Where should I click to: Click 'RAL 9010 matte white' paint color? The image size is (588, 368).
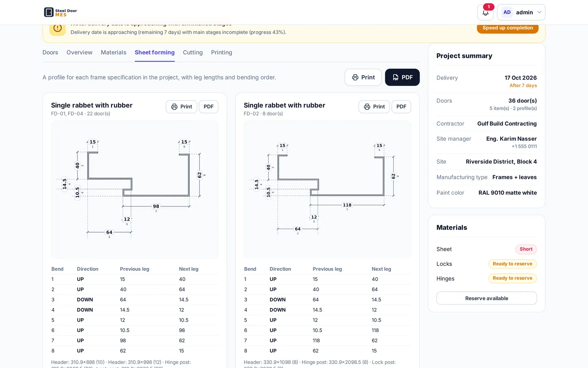[x=508, y=193]
